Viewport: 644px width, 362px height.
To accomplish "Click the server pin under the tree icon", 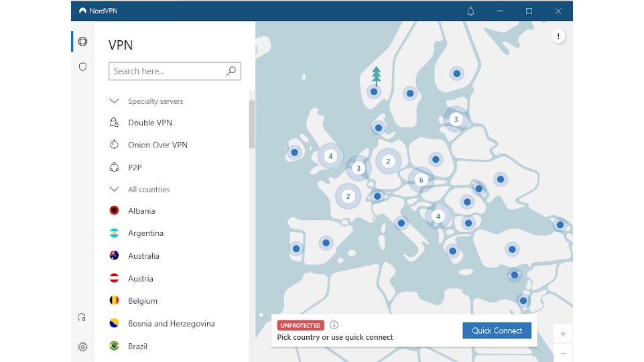I will tap(374, 92).
